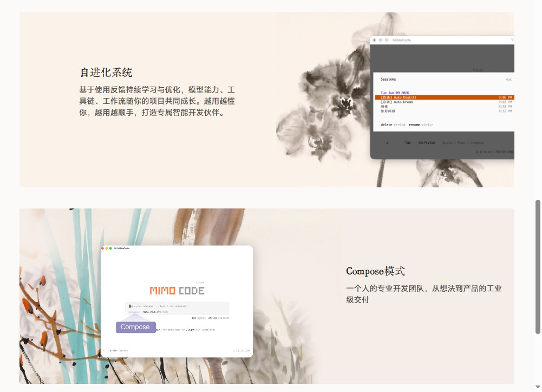Open the MIMO CODE Compose screenshot
The height and width of the screenshot is (392, 542).
(x=177, y=301)
